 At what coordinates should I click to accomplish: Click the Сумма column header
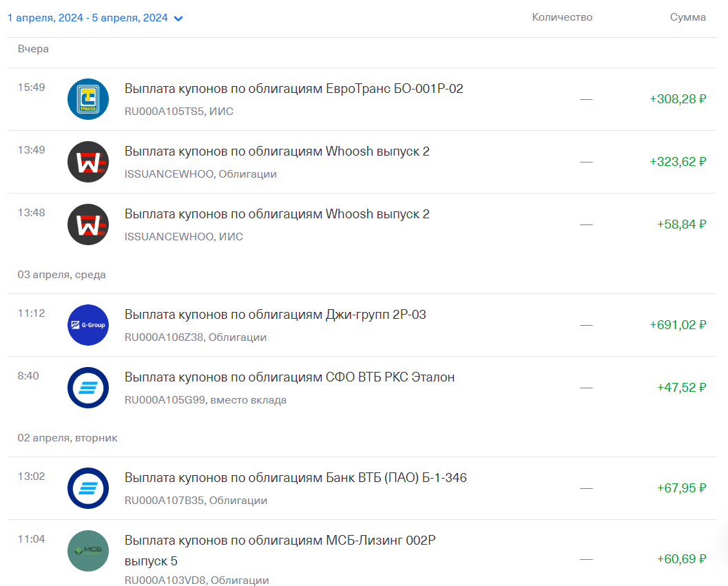[x=687, y=17]
